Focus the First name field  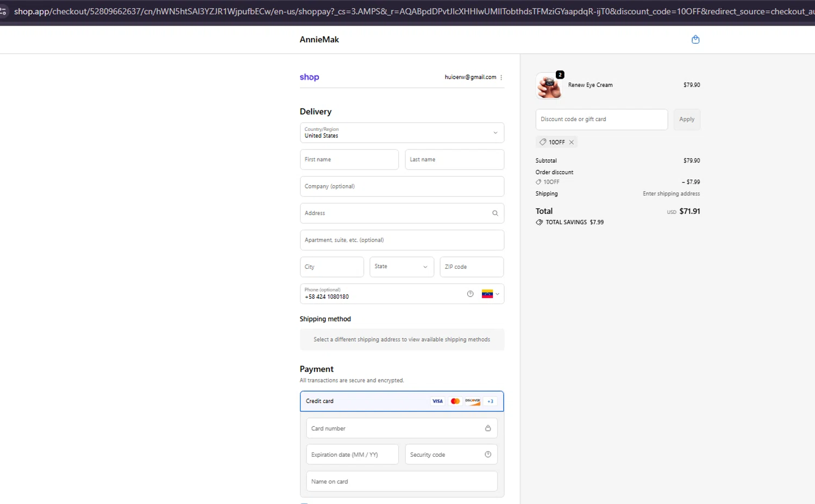[x=349, y=160]
